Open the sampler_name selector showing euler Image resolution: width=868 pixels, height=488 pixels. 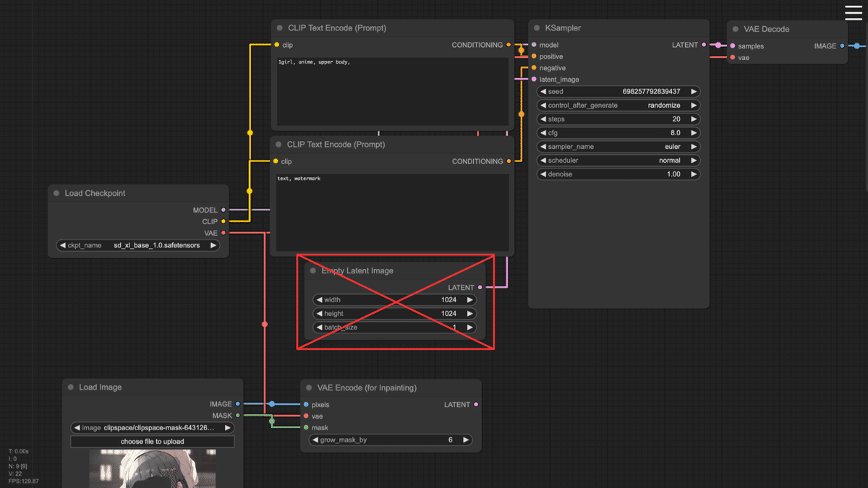pos(618,146)
